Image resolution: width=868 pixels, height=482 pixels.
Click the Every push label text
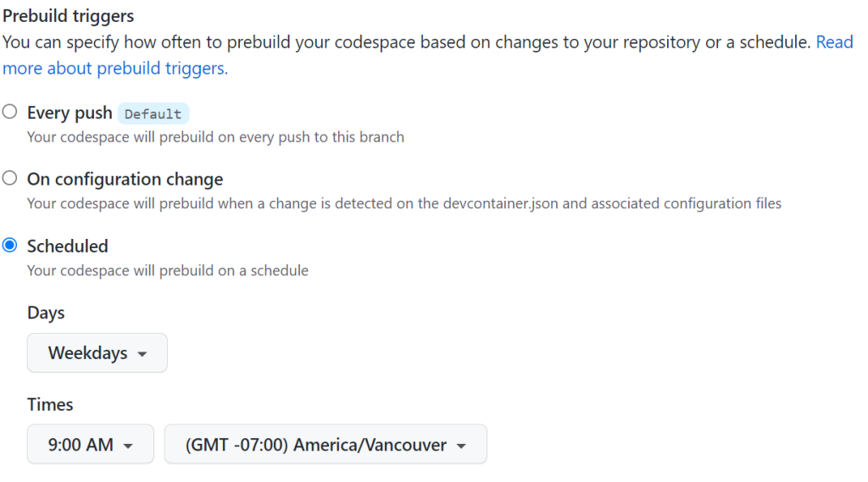point(70,113)
